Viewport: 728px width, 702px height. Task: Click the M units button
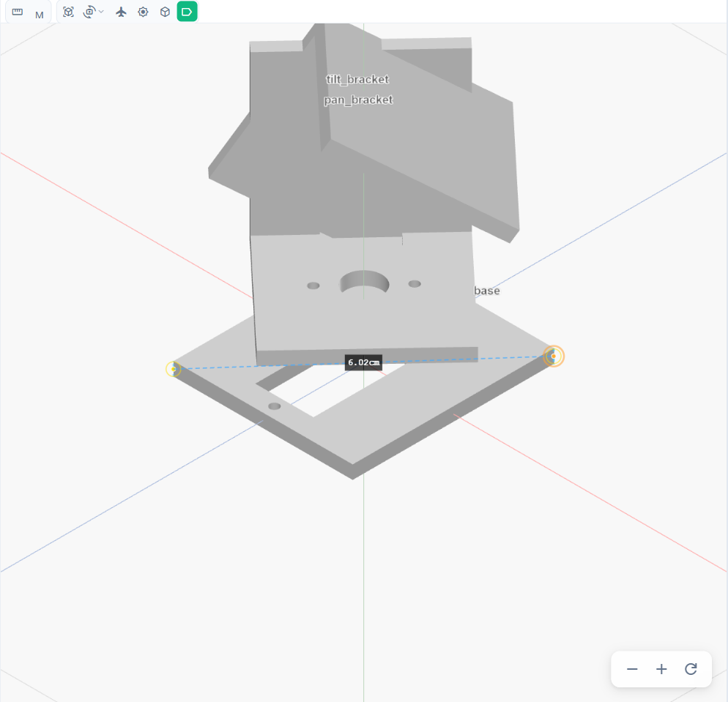[40, 15]
